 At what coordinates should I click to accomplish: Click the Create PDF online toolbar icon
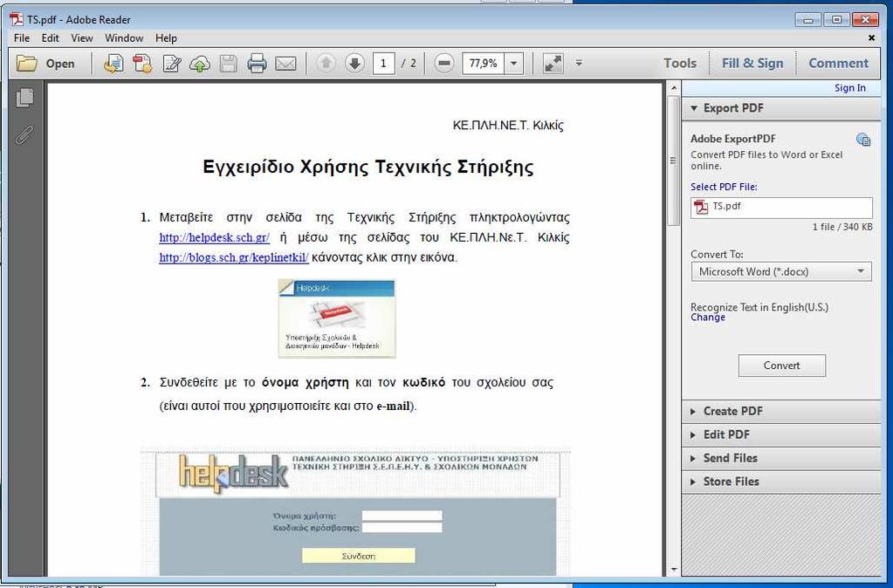[142, 63]
